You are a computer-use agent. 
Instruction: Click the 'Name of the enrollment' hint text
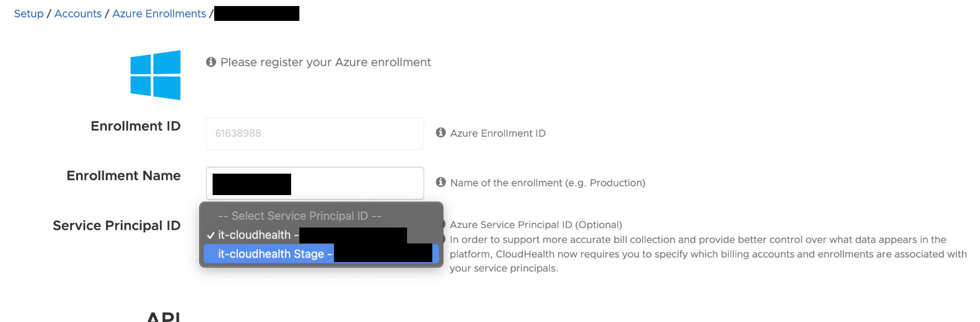pos(548,183)
